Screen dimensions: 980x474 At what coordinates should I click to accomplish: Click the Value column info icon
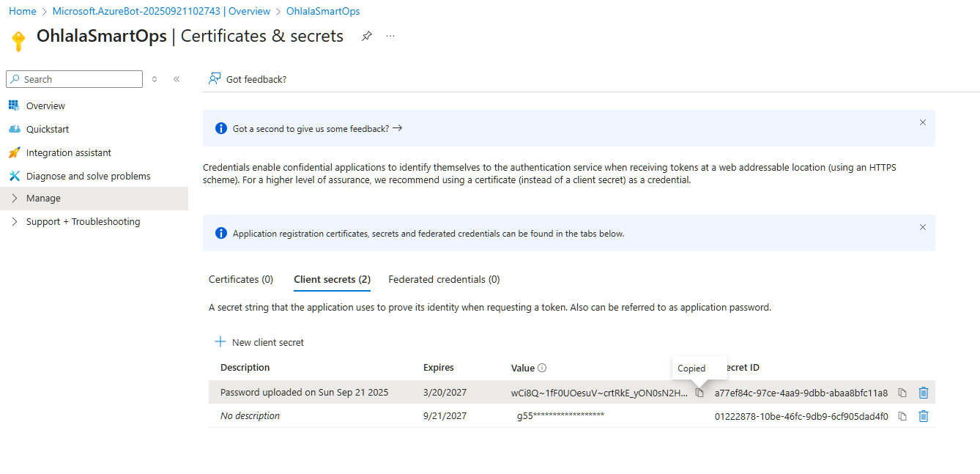coord(542,368)
